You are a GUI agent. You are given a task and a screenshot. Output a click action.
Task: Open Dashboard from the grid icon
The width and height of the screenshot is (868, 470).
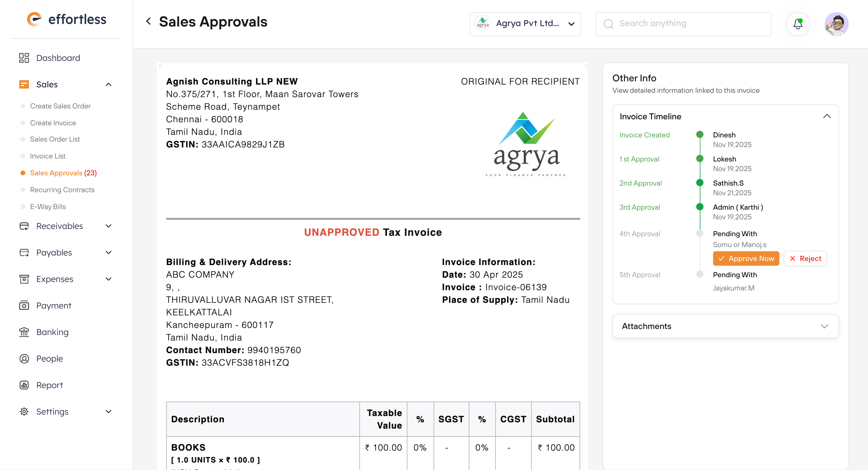click(24, 58)
